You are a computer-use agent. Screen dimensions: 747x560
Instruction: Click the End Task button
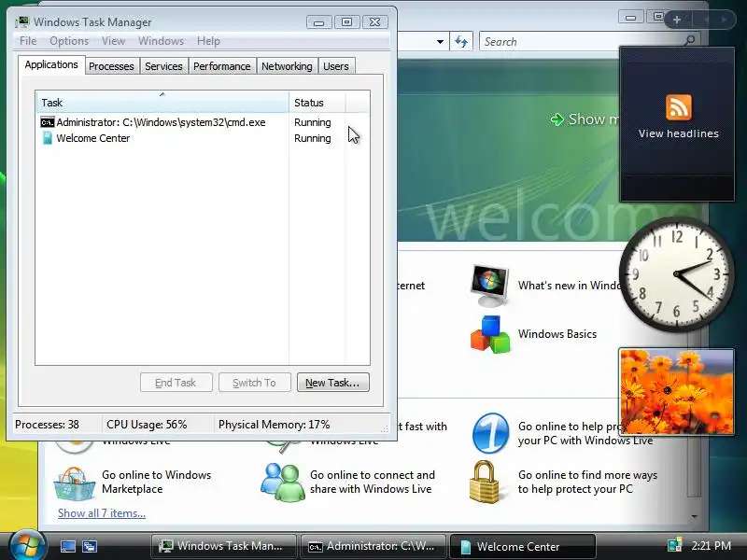coord(176,383)
